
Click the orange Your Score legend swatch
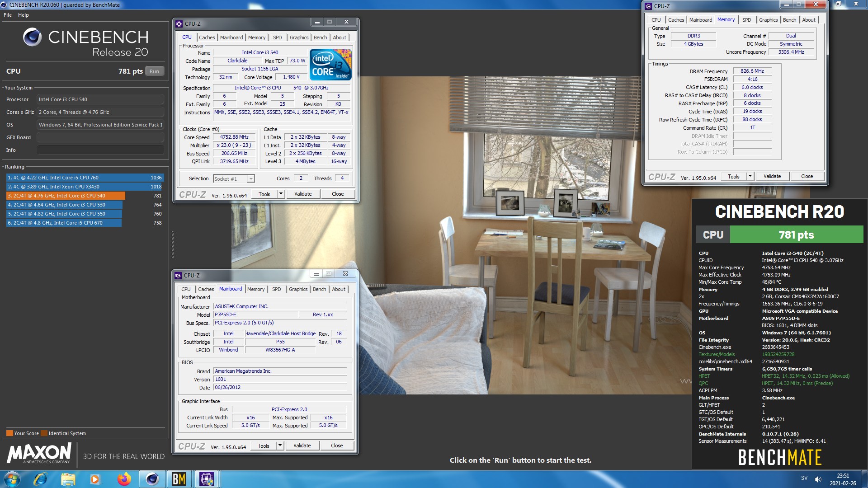coord(9,433)
